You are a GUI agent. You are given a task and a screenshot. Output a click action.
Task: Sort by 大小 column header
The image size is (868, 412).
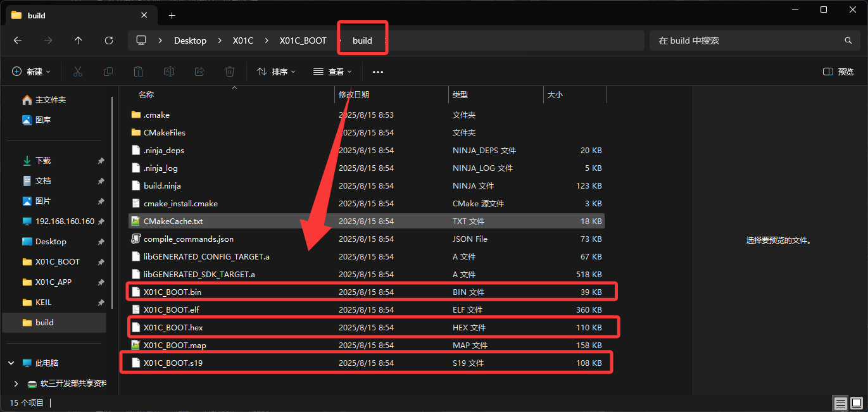tap(555, 95)
